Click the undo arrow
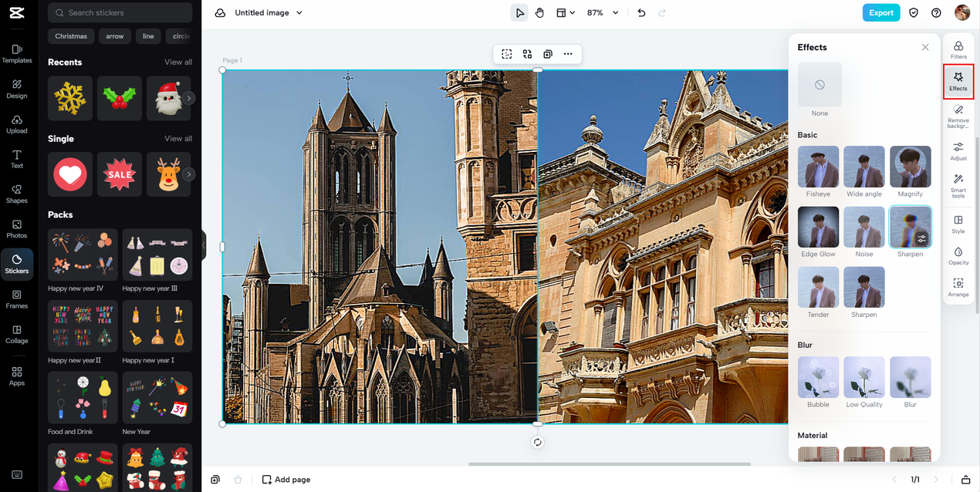This screenshot has width=980, height=492. 641,13
